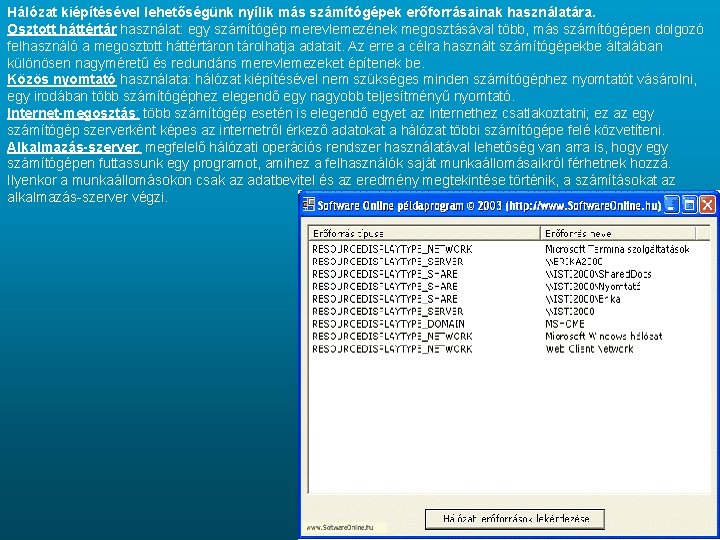Click the underlined Alkalmazás-szerver heading
The height and width of the screenshot is (540, 720).
click(73, 147)
